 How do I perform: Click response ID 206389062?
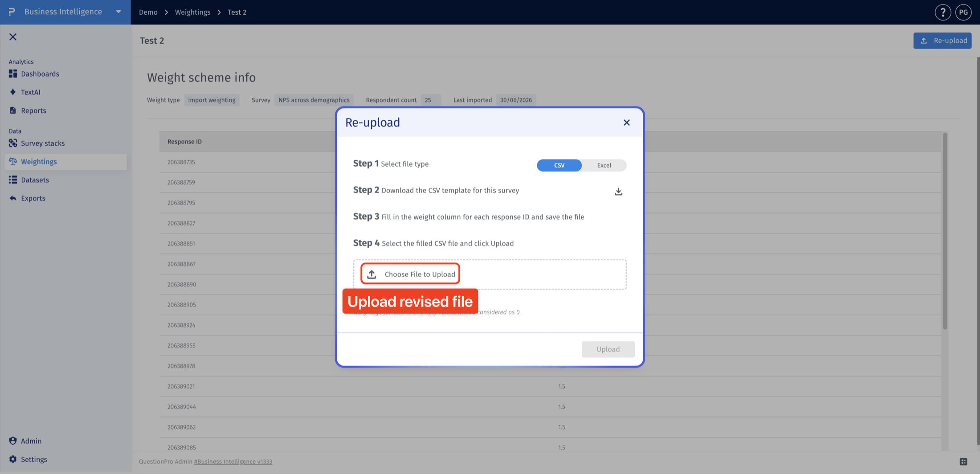(181, 427)
